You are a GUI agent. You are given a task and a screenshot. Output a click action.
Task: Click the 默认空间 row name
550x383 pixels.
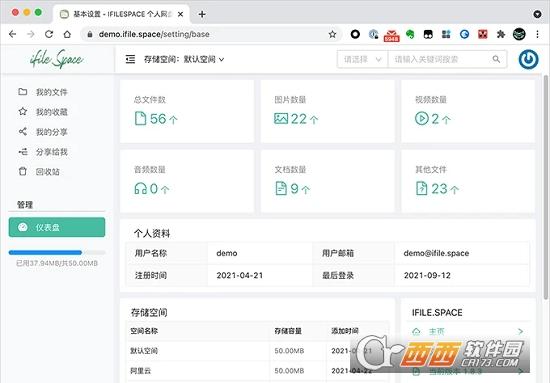(144, 351)
